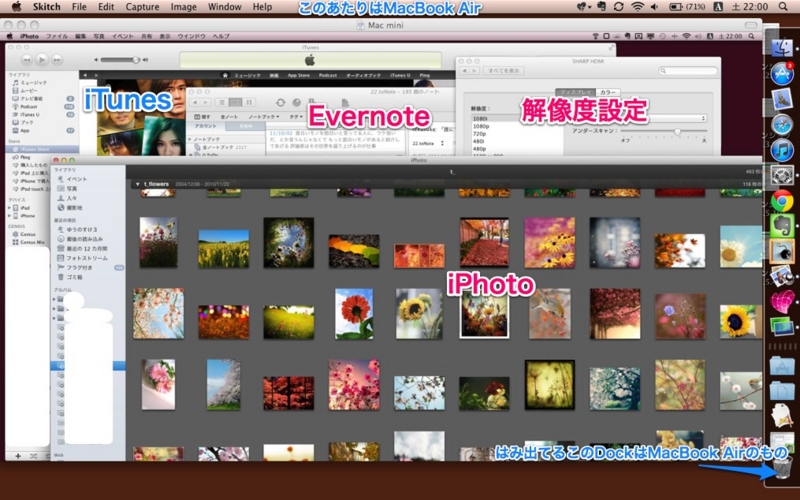The width and height of the screenshot is (800, 500).
Task: Open System Preferences gear in the Dock
Action: pyautogui.click(x=782, y=176)
